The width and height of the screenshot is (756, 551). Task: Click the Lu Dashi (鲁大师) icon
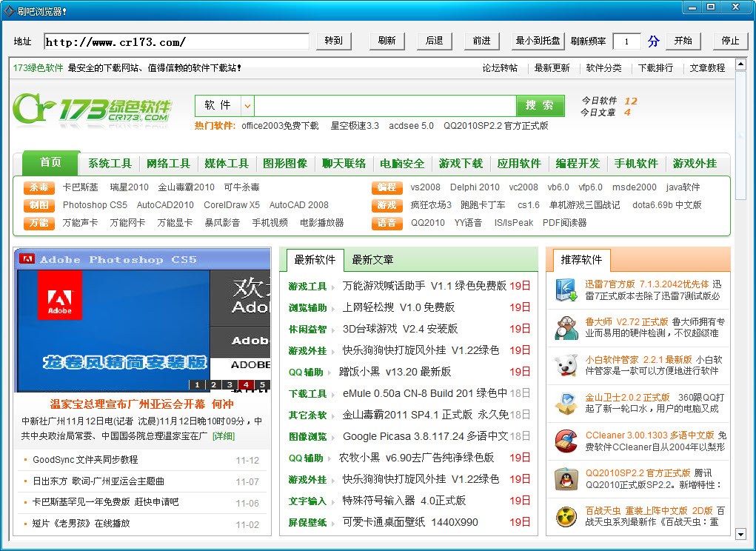coord(566,328)
